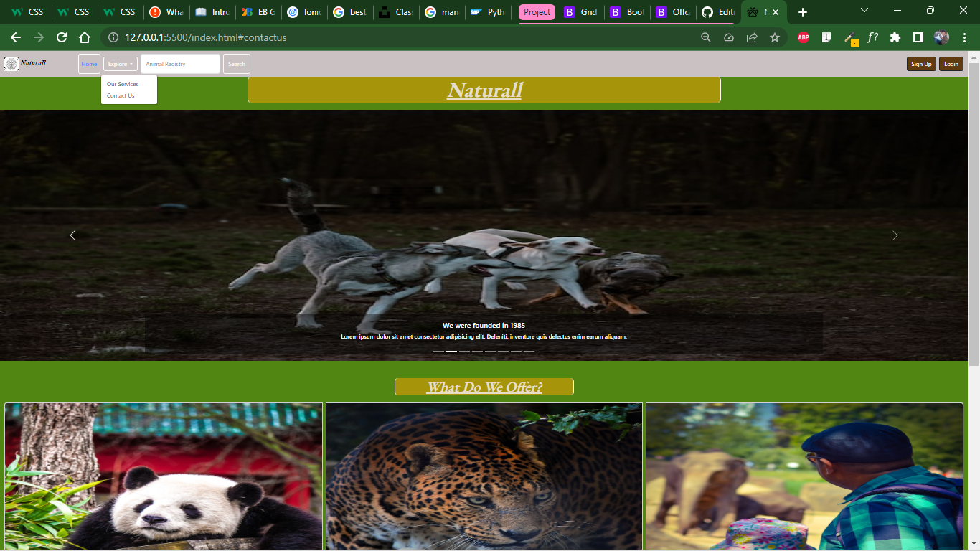Screen dimensions: 980x551
Task: Switch to the EB G tab
Action: click(x=258, y=12)
